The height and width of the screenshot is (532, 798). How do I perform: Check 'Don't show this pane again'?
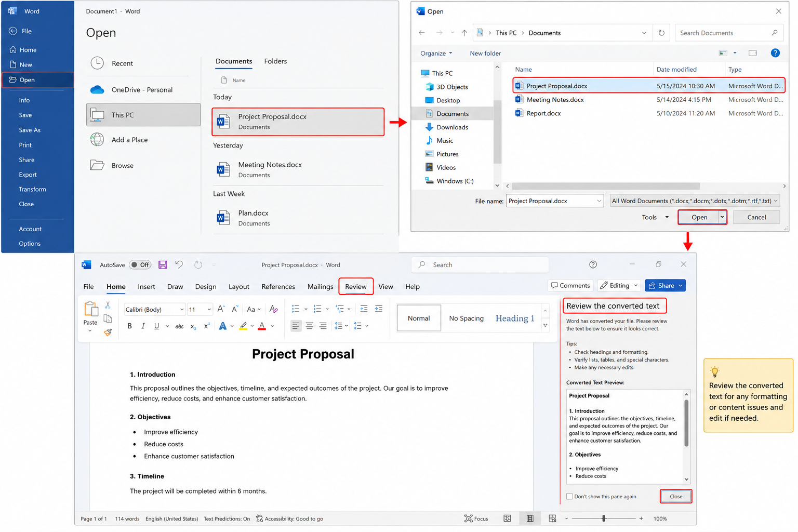tap(569, 496)
